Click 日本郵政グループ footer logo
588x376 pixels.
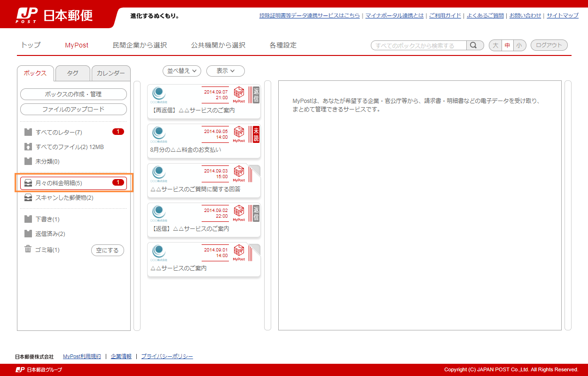pos(39,370)
